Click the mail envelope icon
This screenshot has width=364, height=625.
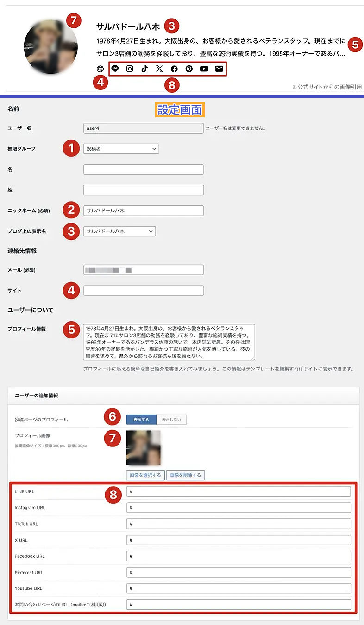(x=219, y=69)
